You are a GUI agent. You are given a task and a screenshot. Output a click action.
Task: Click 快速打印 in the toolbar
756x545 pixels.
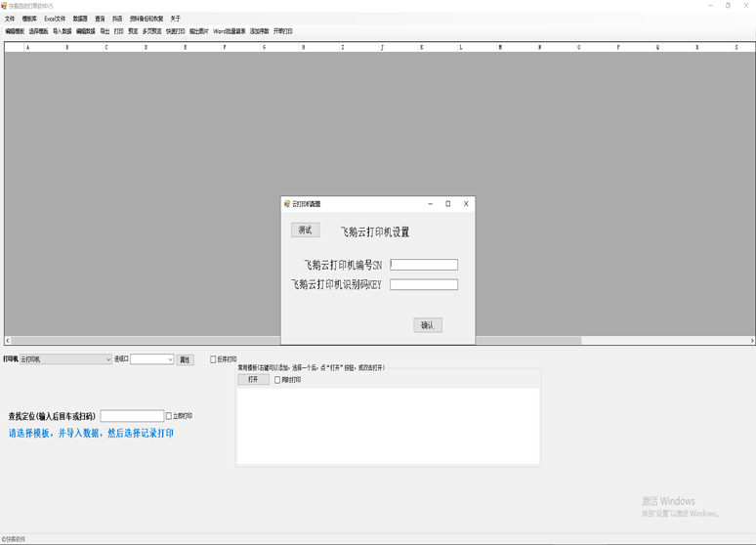[x=175, y=31]
